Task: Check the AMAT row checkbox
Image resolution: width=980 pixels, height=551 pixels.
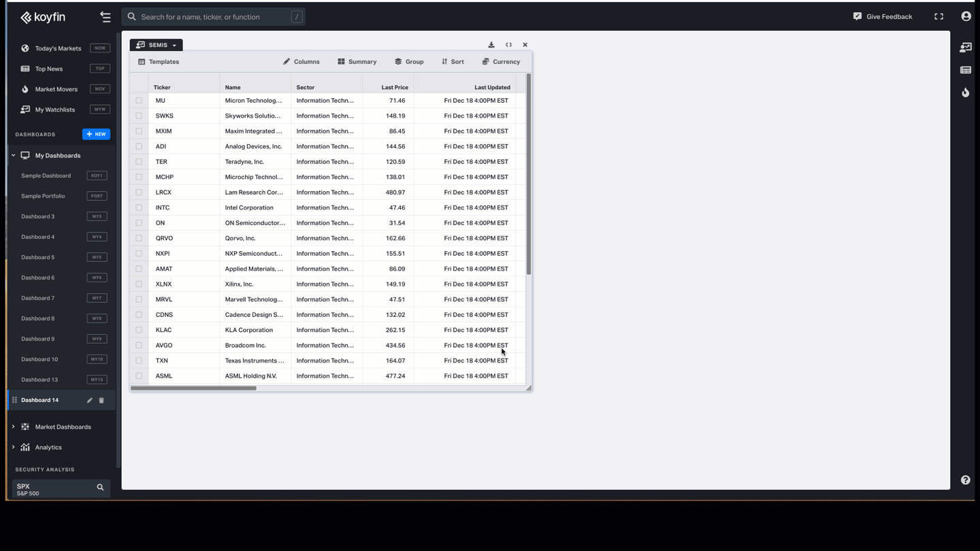Action: click(139, 269)
